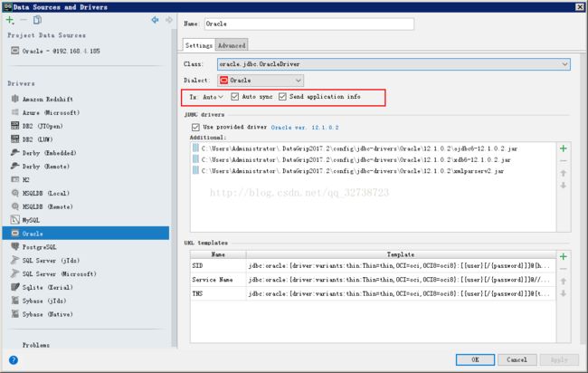Select the H2 driver
The height and width of the screenshot is (373, 588).
[86, 180]
